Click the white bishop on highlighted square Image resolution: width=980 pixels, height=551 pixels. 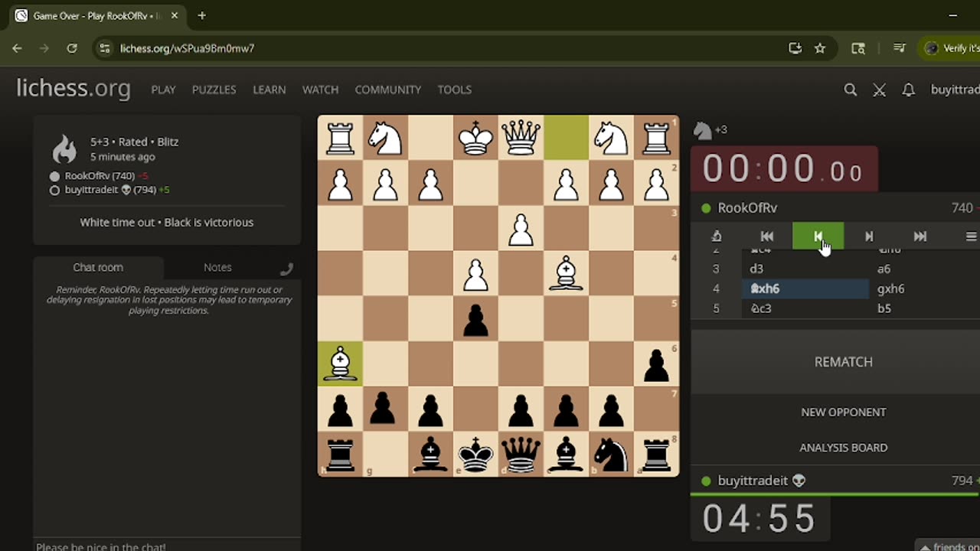(340, 364)
